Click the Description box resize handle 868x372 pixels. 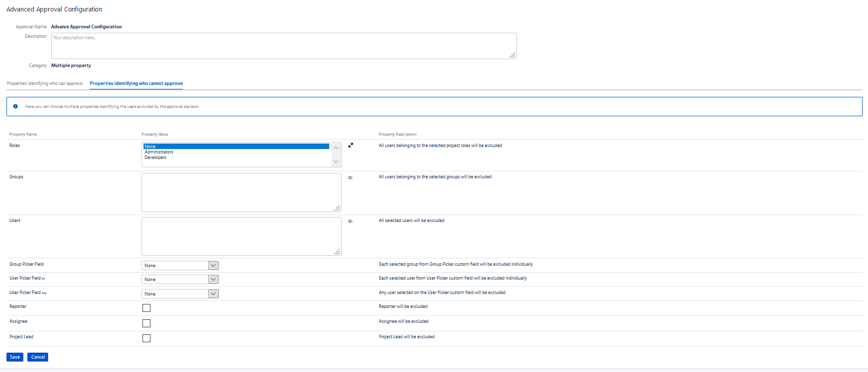point(512,55)
